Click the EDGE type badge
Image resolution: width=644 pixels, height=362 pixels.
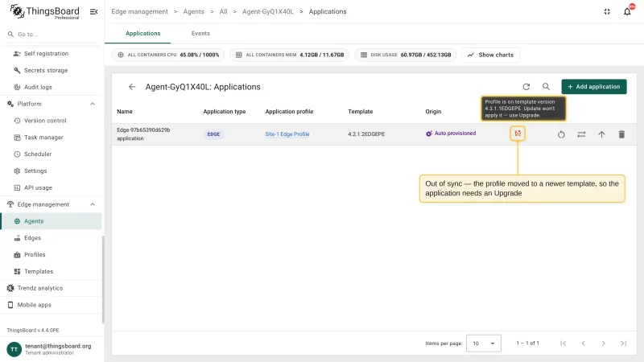point(213,134)
